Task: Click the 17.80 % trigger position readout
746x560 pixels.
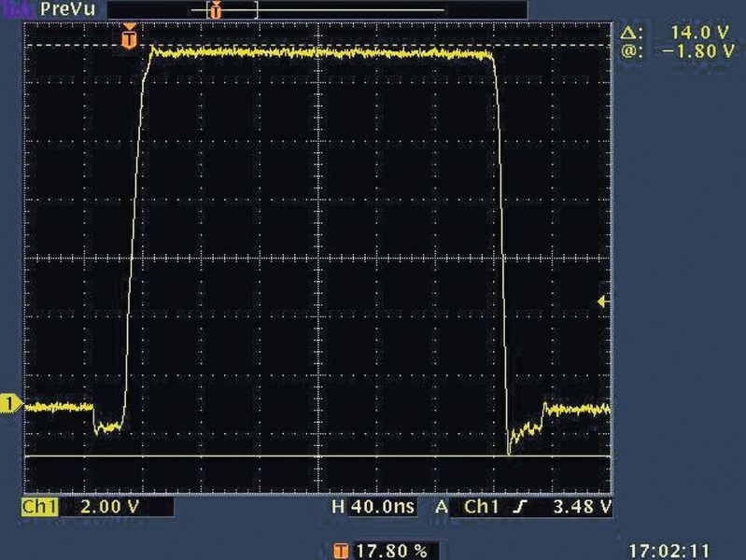Action: [391, 551]
